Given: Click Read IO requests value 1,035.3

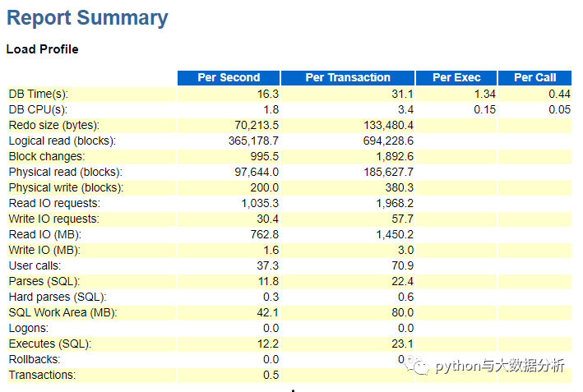Looking at the screenshot, I should coord(260,203).
